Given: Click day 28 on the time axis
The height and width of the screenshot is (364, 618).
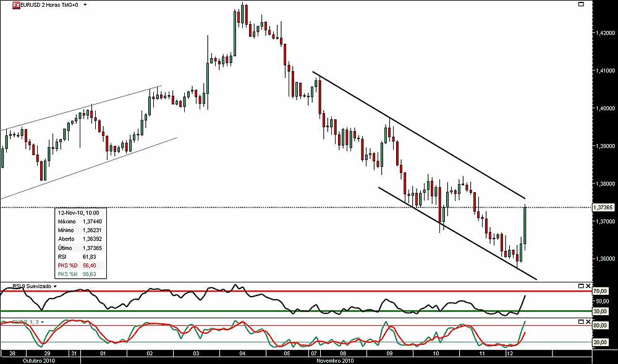Looking at the screenshot, I should coord(12,353).
